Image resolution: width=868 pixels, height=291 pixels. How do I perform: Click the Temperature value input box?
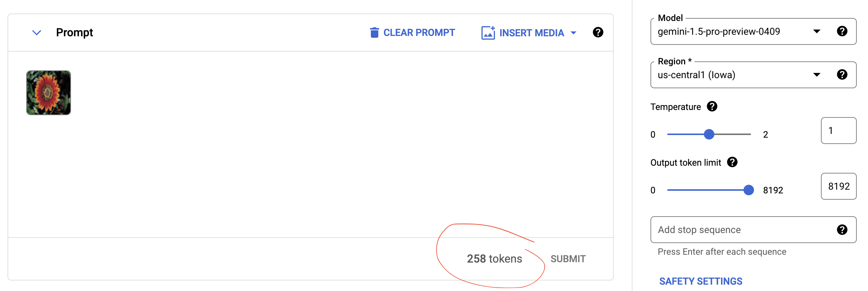point(838,131)
